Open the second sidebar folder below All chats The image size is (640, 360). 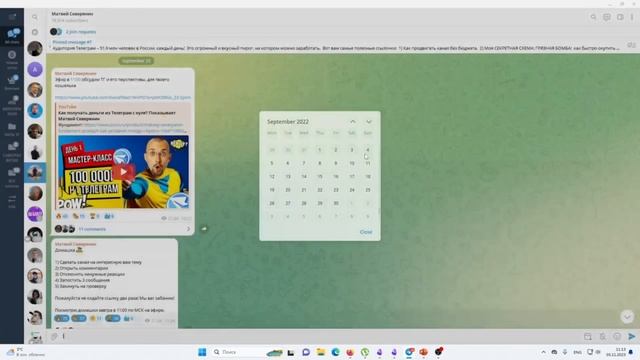coord(12,58)
